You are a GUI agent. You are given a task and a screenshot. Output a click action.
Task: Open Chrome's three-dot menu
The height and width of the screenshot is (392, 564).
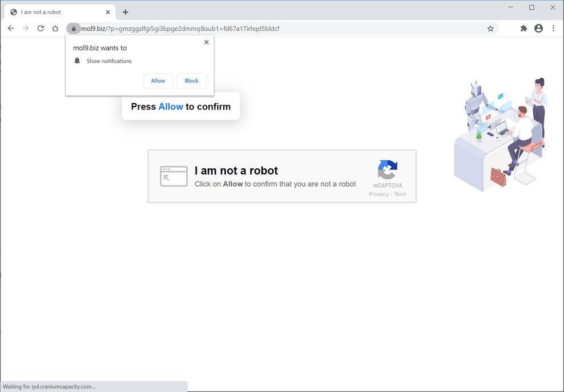pyautogui.click(x=553, y=29)
